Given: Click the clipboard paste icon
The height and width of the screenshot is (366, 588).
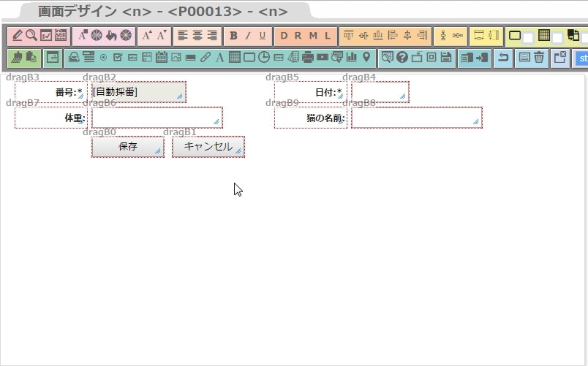Looking at the screenshot, I should [31, 58].
